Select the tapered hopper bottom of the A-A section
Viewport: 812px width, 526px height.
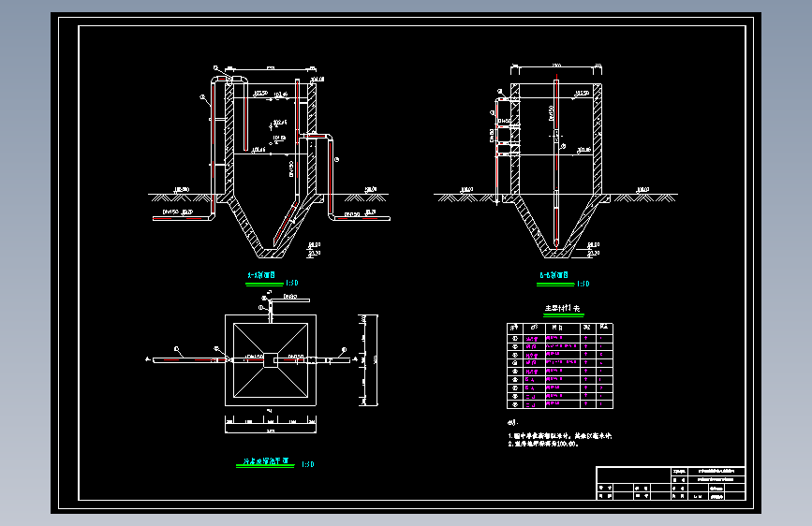point(271,226)
